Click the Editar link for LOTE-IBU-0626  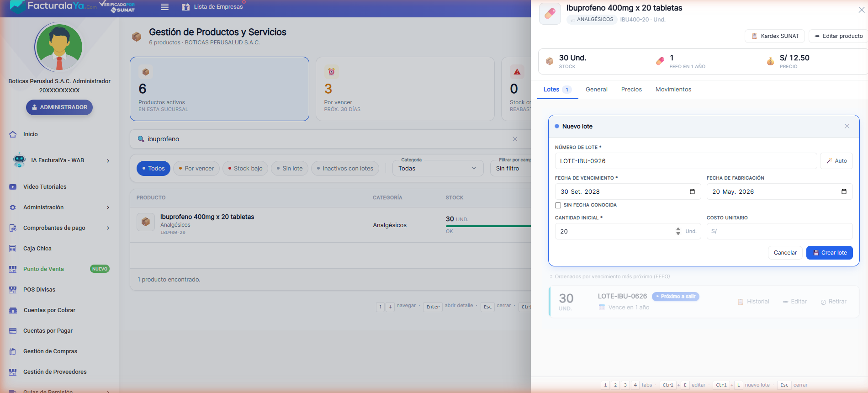(x=794, y=302)
